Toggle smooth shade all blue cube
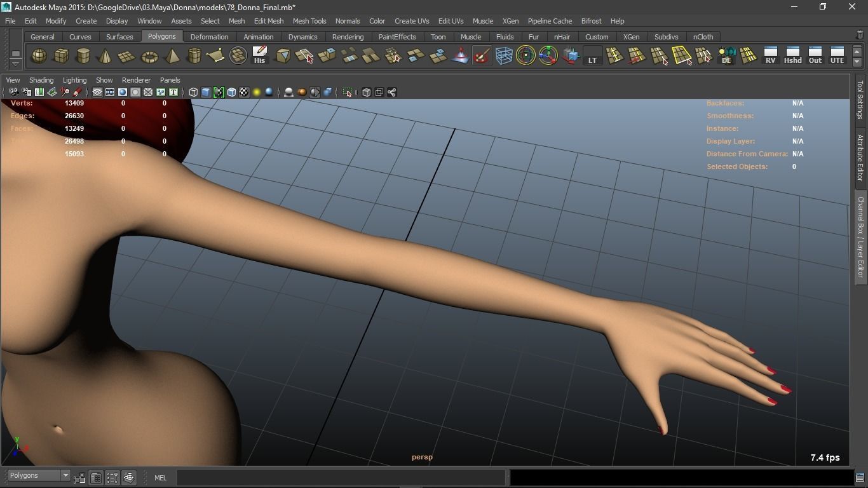This screenshot has width=868, height=488. click(x=206, y=92)
